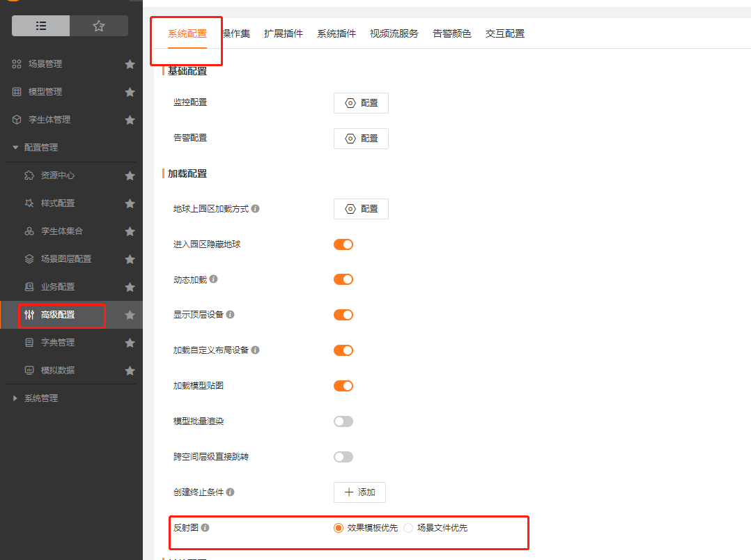The height and width of the screenshot is (560, 751).
Task: Click the 资源中心 puzzle icon
Action: point(29,176)
